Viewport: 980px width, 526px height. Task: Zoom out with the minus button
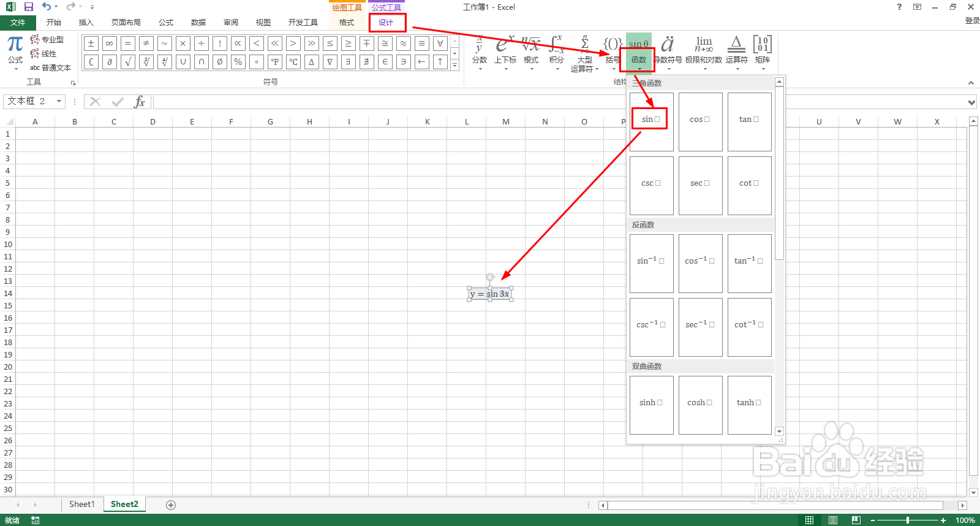873,520
